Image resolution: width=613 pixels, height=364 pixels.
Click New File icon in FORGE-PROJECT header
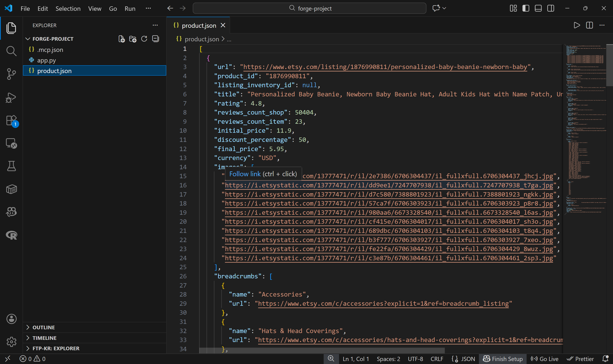coord(122,39)
